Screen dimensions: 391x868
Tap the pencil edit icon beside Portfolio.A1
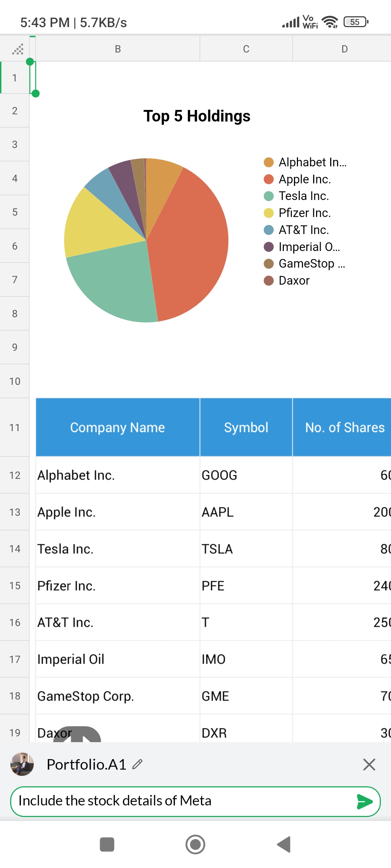click(138, 764)
